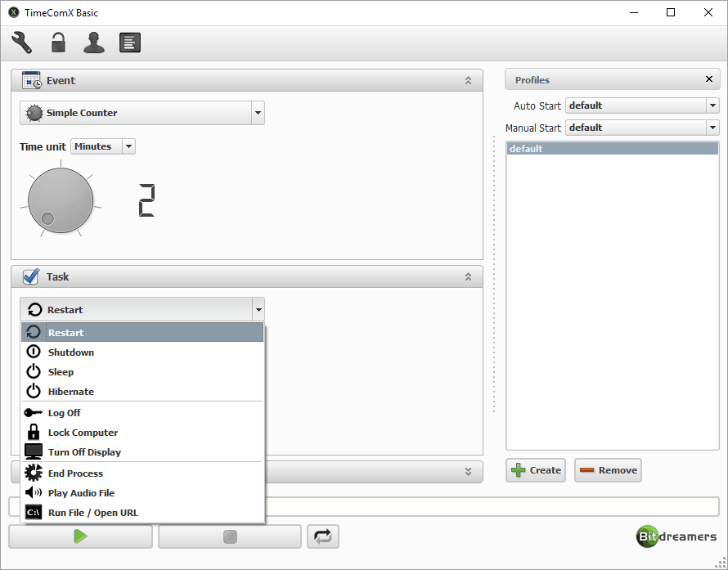Close the Restart task dropdown arrow
The width and height of the screenshot is (728, 570).
coord(258,310)
